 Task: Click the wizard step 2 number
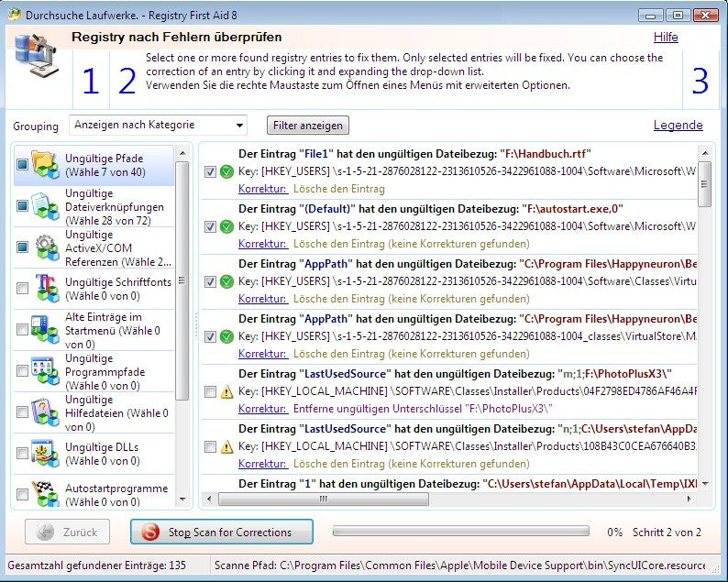tap(127, 81)
